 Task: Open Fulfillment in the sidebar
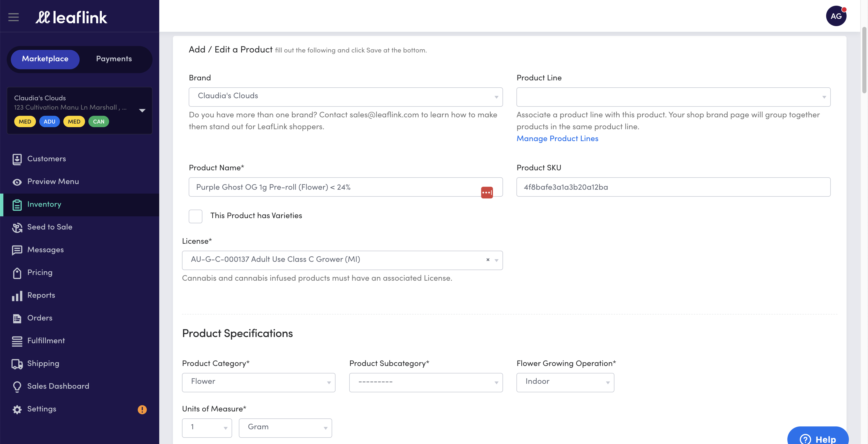click(x=80, y=341)
